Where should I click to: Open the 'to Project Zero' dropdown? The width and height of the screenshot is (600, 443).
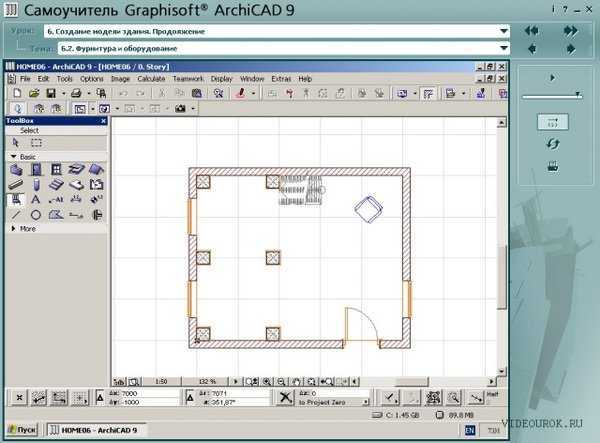(365, 402)
